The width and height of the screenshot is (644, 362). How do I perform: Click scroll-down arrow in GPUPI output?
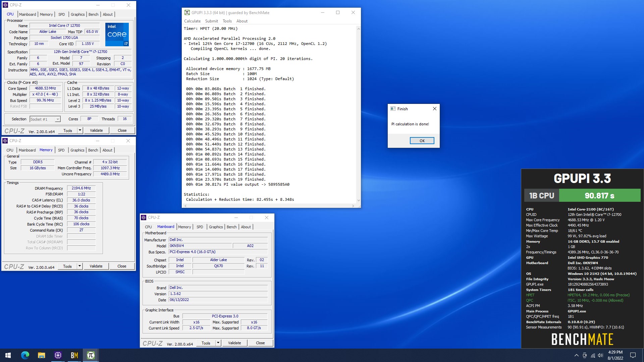tap(358, 200)
